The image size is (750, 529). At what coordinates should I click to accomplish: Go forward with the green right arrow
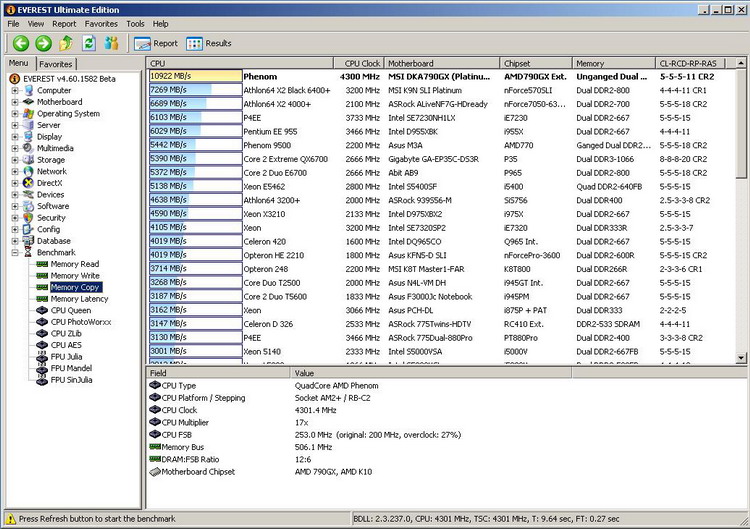pos(44,44)
